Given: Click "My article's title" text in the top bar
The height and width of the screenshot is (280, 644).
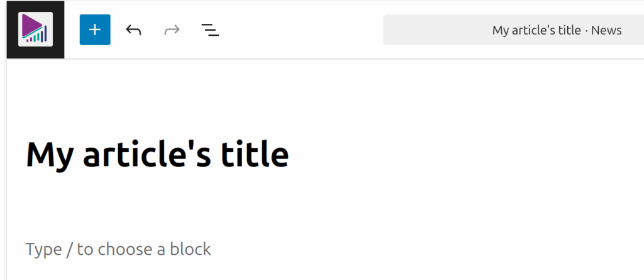Looking at the screenshot, I should click(x=536, y=30).
